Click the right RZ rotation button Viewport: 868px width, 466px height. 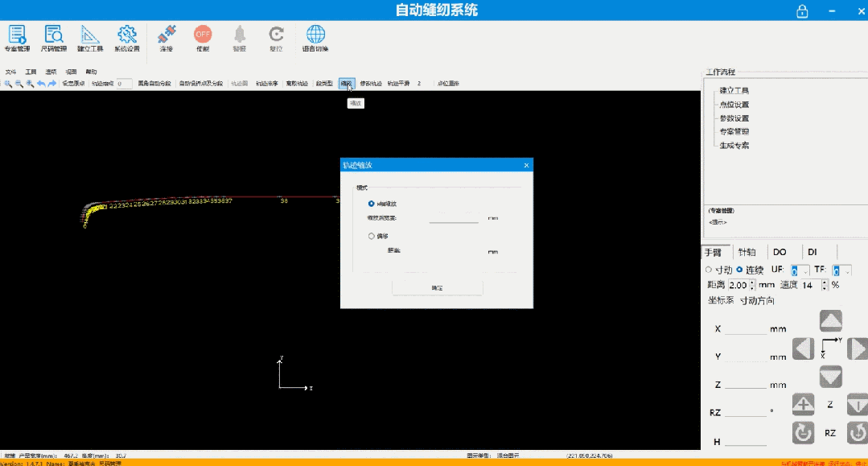[x=857, y=433]
